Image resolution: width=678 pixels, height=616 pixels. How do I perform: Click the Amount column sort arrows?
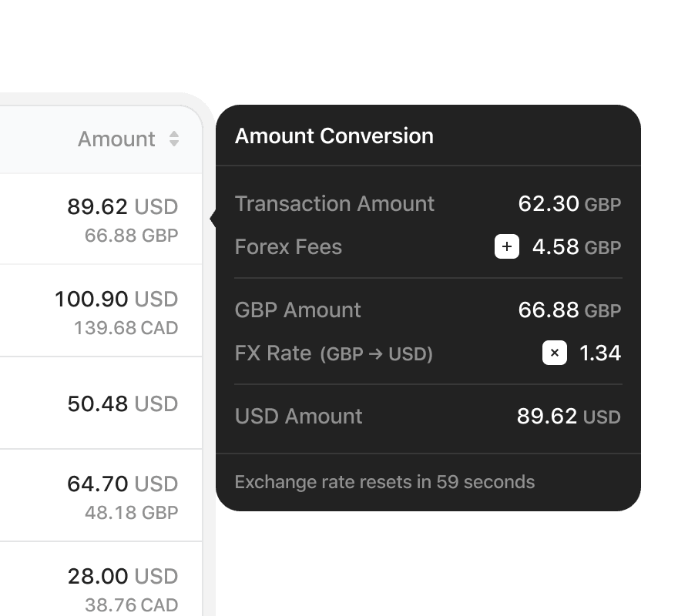coord(174,139)
